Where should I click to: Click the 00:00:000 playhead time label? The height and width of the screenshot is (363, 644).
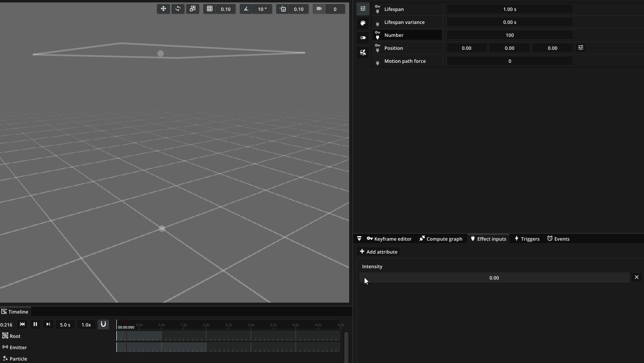(x=126, y=327)
